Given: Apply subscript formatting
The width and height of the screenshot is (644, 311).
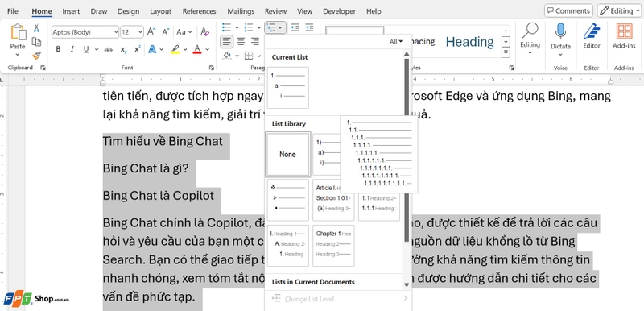Looking at the screenshot, I should point(123,49).
